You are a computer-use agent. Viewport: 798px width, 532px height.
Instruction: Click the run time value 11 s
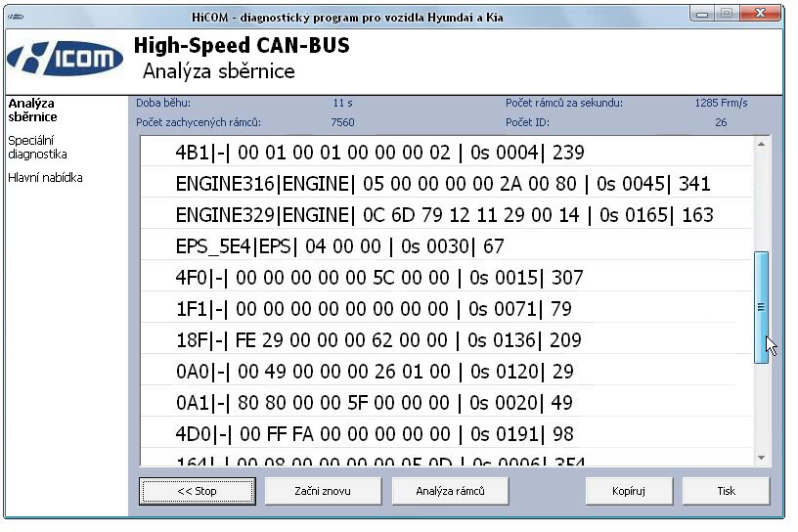click(342, 103)
